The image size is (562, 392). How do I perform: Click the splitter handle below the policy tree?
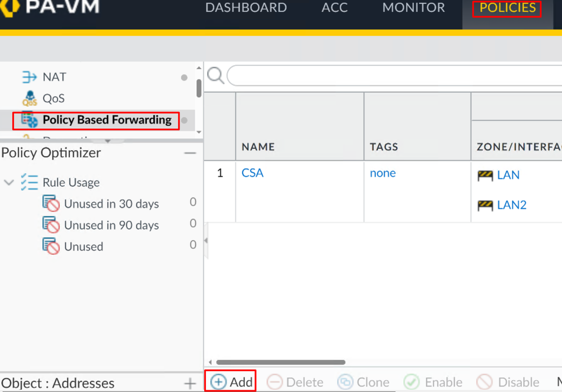pos(107,141)
